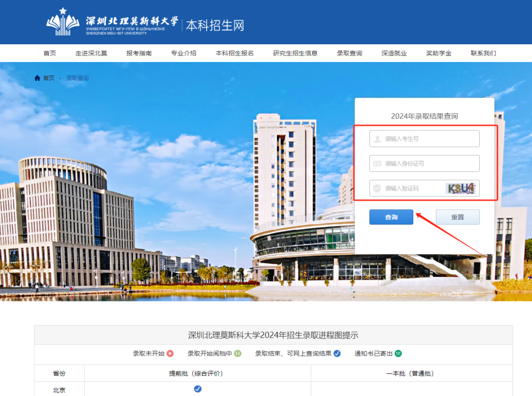The image size is (532, 396).
Task: Open the 录取查询 navigation menu item
Action: click(349, 53)
